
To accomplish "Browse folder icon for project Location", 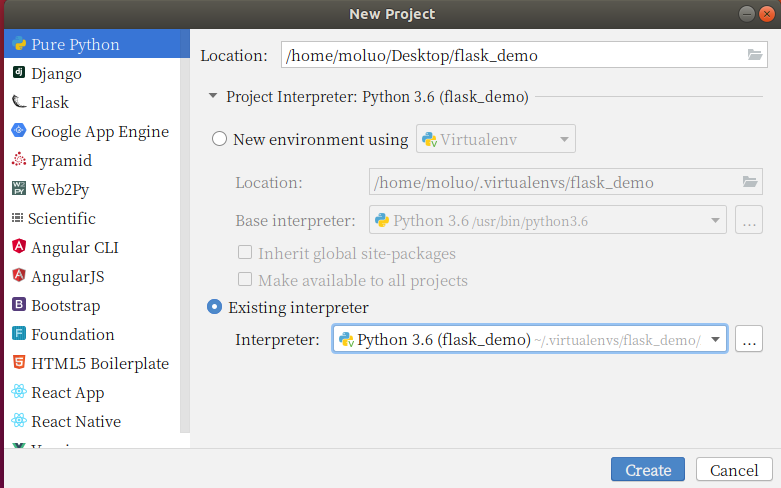I will [755, 55].
